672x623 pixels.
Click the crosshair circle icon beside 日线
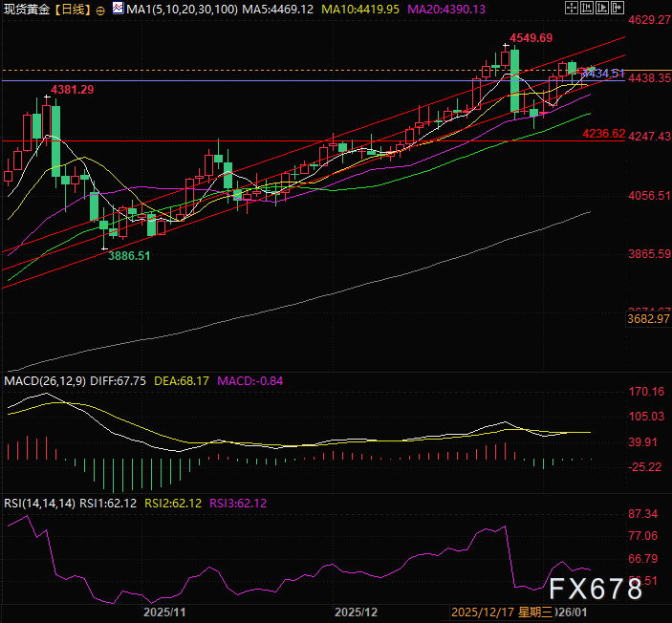(x=100, y=10)
